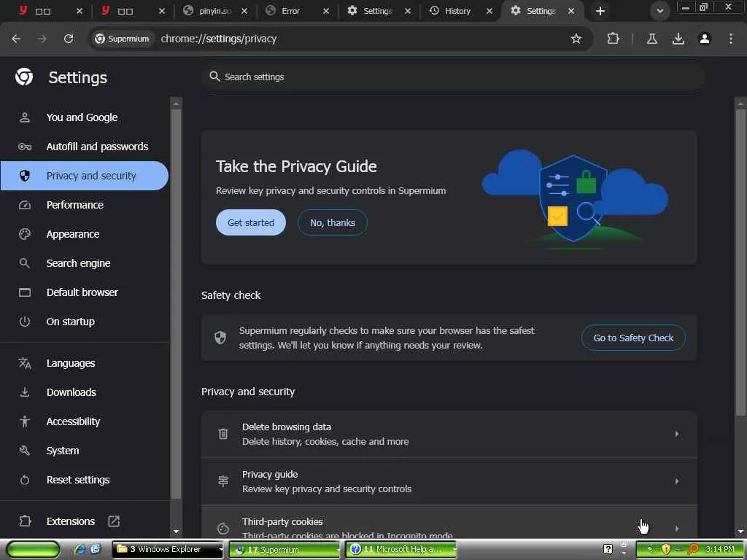This screenshot has width=747, height=560.
Task: Click the green Start button
Action: tap(33, 550)
